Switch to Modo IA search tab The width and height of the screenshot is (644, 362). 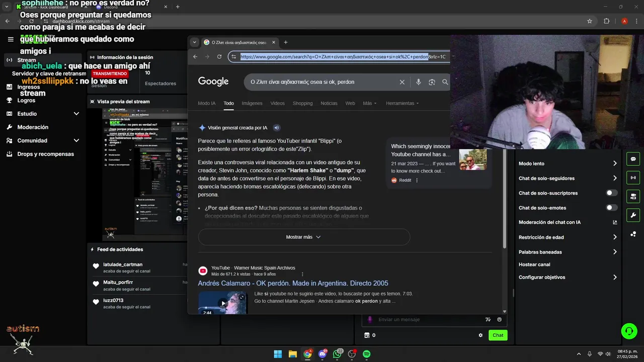(x=207, y=103)
